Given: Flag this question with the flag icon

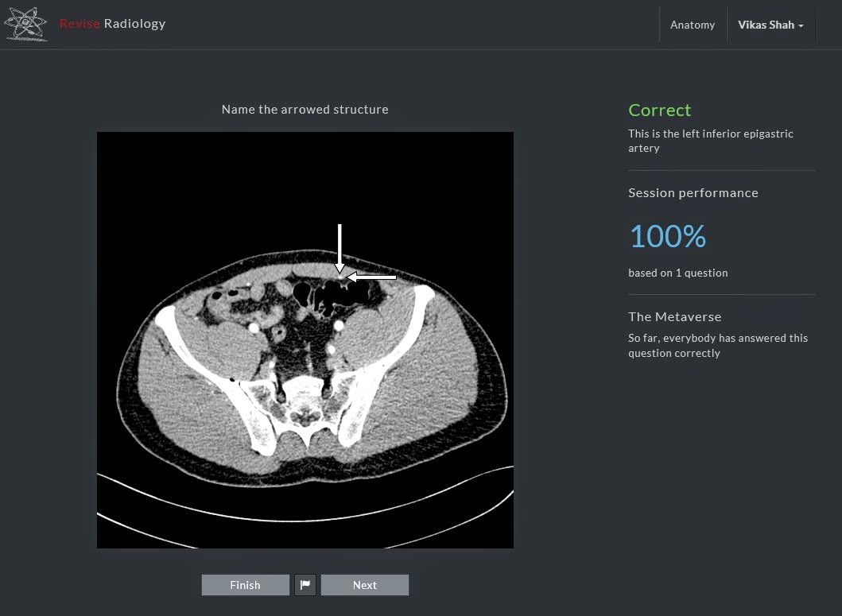Looking at the screenshot, I should pyautogui.click(x=305, y=585).
